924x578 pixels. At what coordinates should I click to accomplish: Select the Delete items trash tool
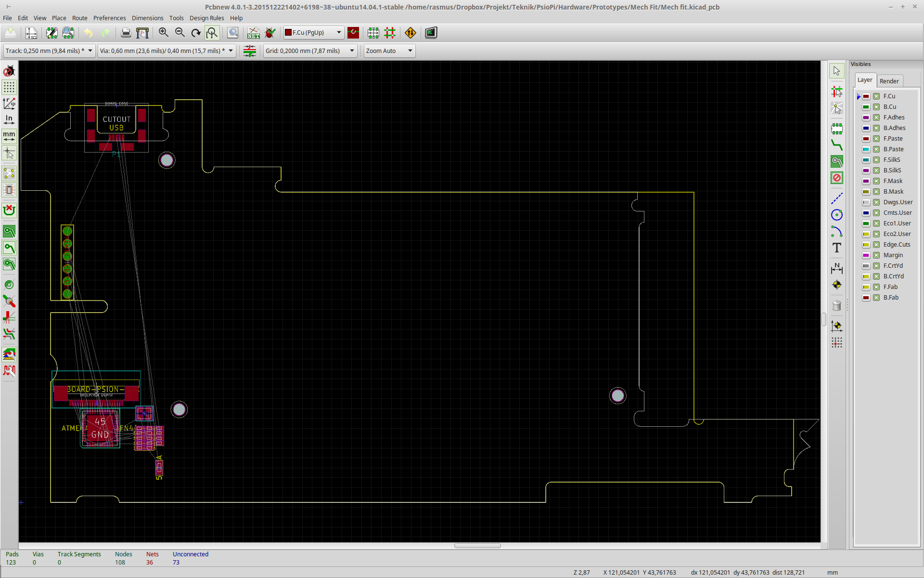(x=837, y=305)
